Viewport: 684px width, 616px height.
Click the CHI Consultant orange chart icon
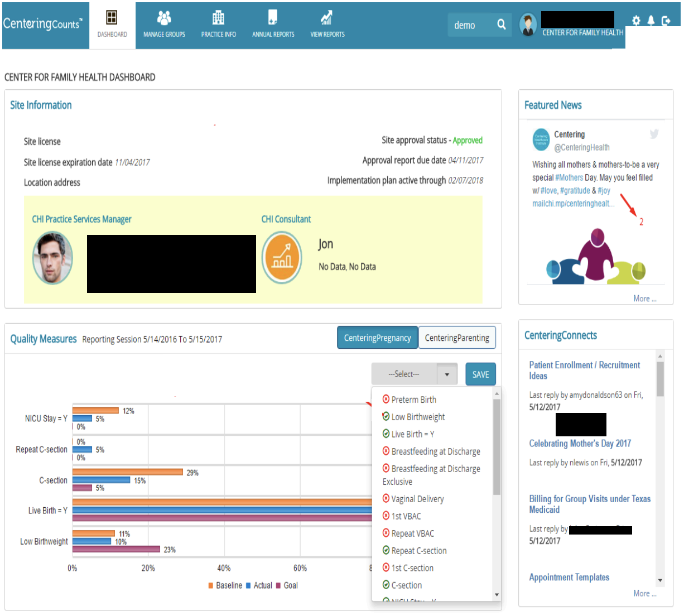pyautogui.click(x=282, y=257)
